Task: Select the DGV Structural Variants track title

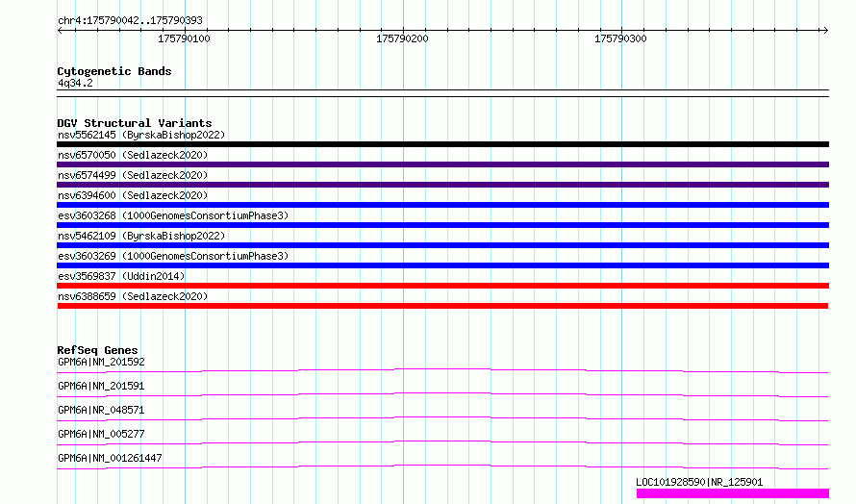Action: 135,123
